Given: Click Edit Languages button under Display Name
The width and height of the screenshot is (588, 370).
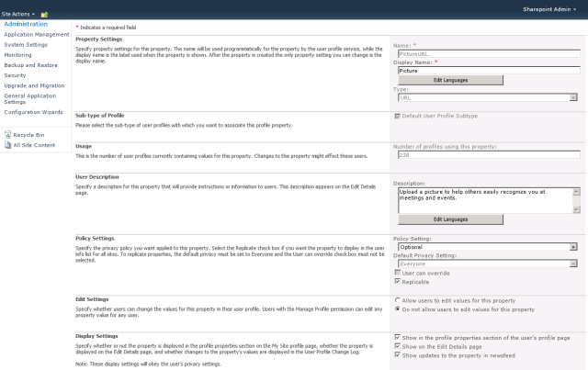Looking at the screenshot, I should tap(450, 80).
